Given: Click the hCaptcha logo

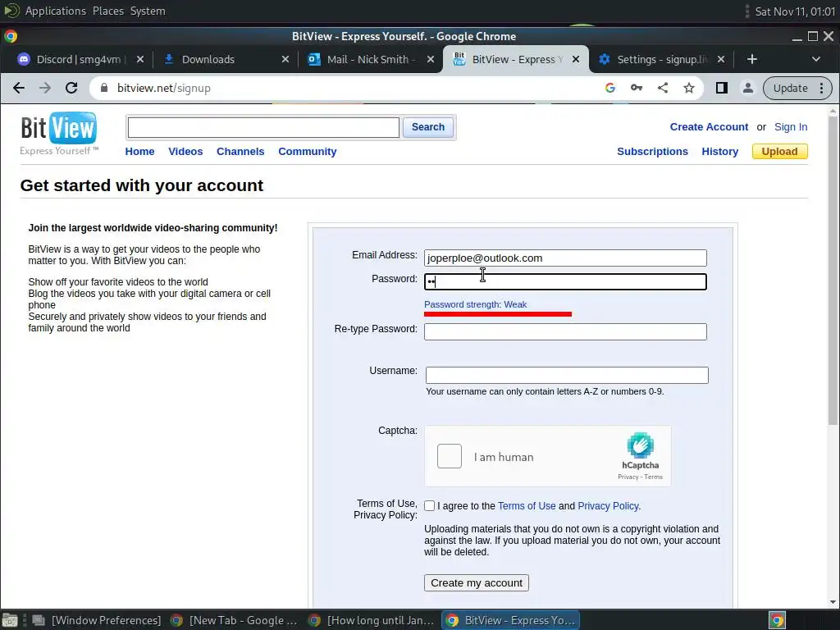Looking at the screenshot, I should pos(640,445).
